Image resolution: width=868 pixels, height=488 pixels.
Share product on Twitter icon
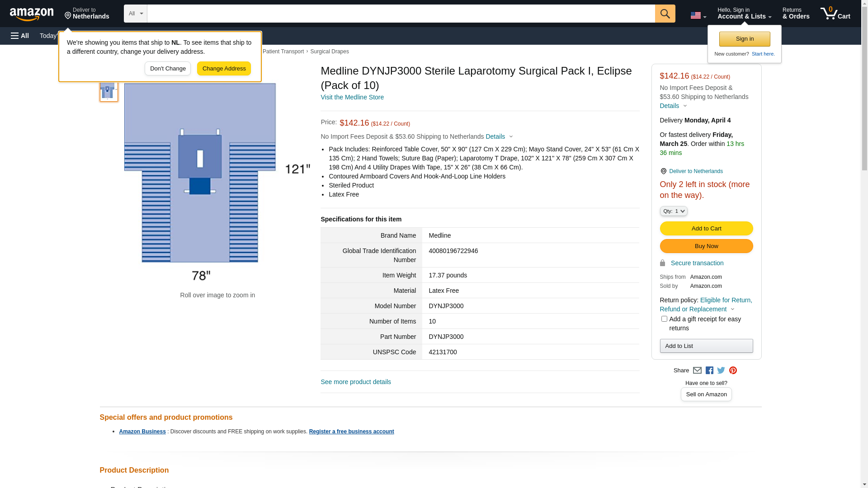[721, 371]
